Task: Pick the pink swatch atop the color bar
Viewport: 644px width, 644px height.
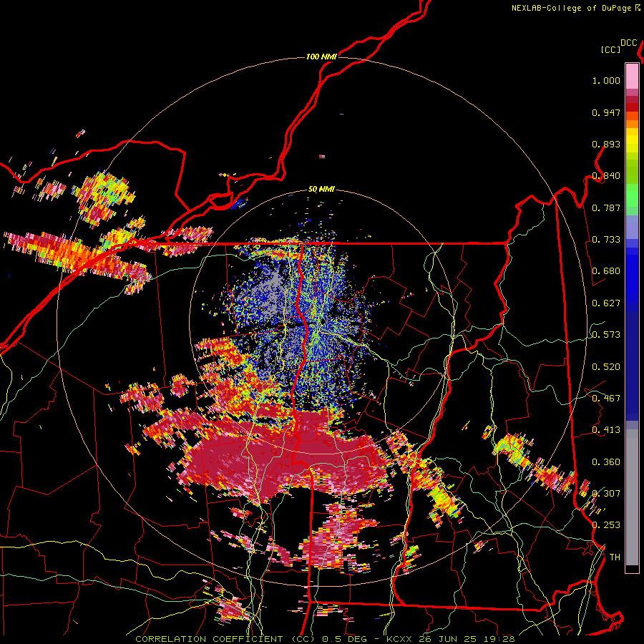Action: pos(632,76)
